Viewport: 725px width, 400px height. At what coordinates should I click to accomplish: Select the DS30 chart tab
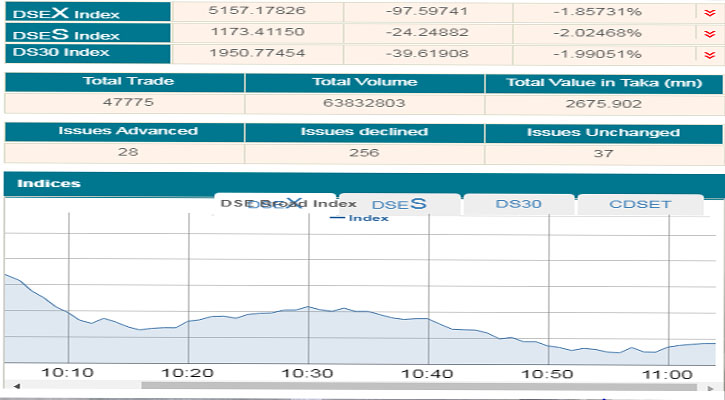pos(518,204)
